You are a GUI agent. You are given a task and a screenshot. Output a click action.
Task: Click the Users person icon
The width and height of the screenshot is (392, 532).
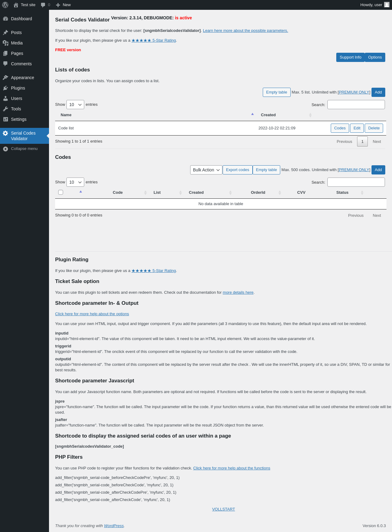[6, 98]
